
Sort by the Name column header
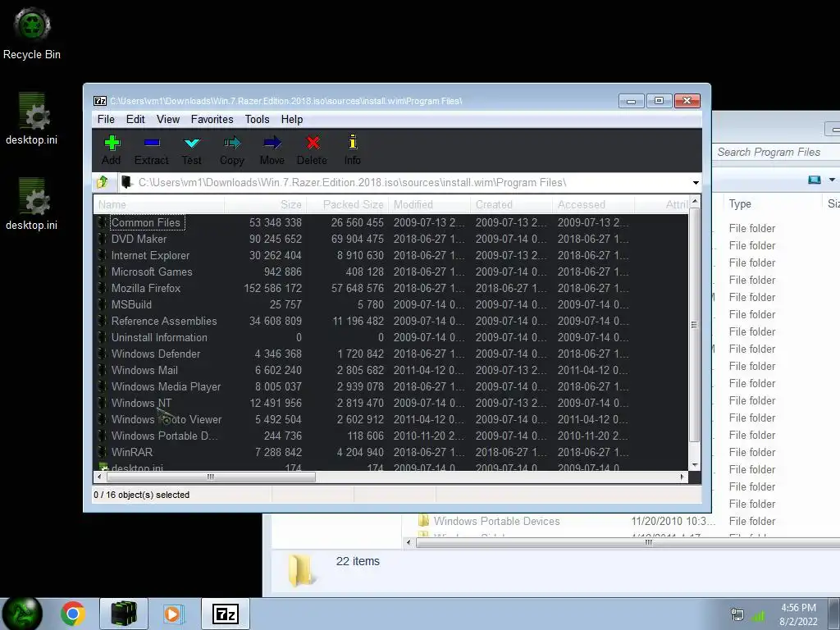(x=159, y=204)
